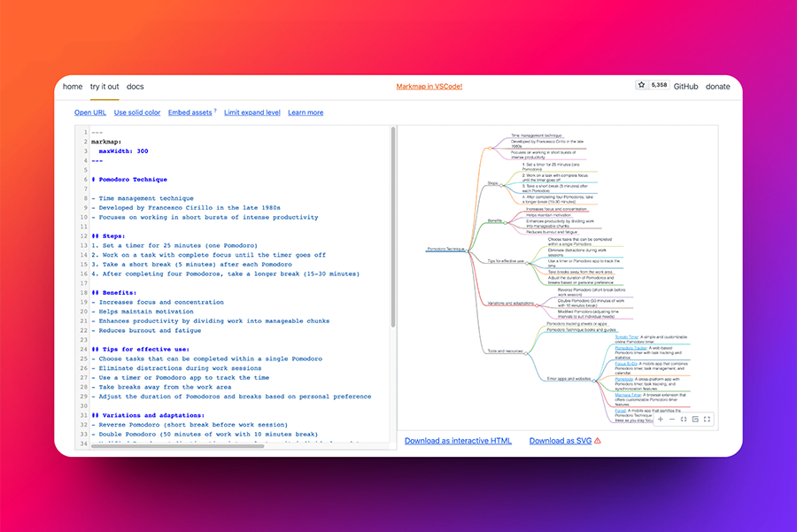Image resolution: width=797 pixels, height=532 pixels.
Task: Click the red warning icon beside SVG download
Action: click(x=598, y=441)
